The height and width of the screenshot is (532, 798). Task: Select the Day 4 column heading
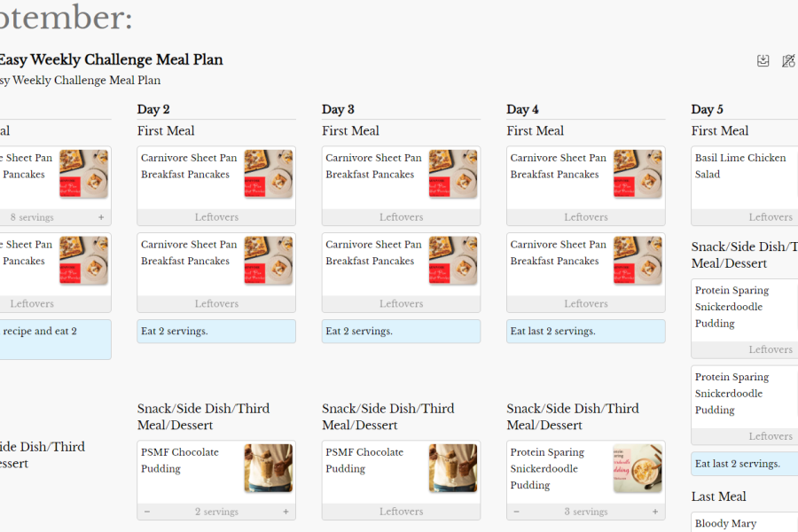(522, 109)
